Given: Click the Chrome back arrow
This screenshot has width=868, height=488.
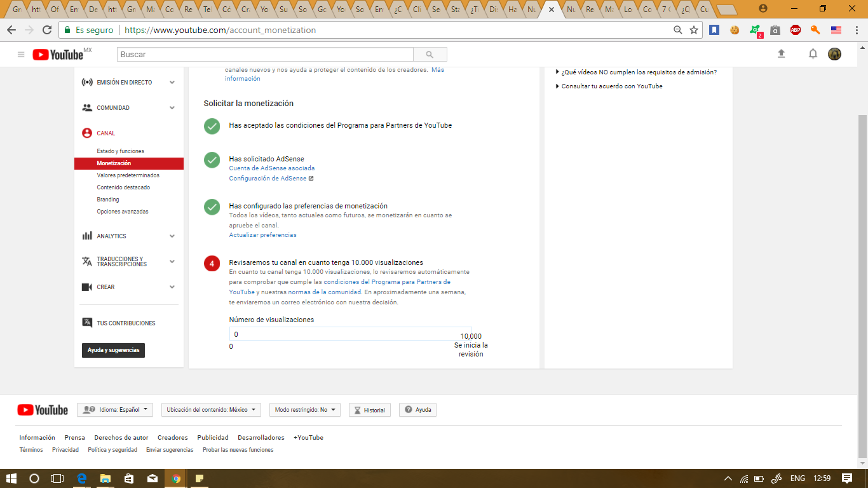Looking at the screenshot, I should 11,30.
